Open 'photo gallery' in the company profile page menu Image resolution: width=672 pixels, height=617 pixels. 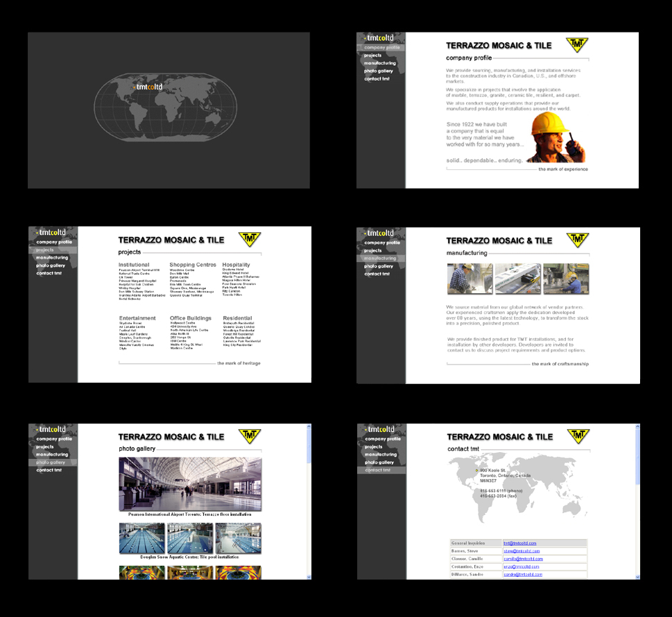coord(379,71)
